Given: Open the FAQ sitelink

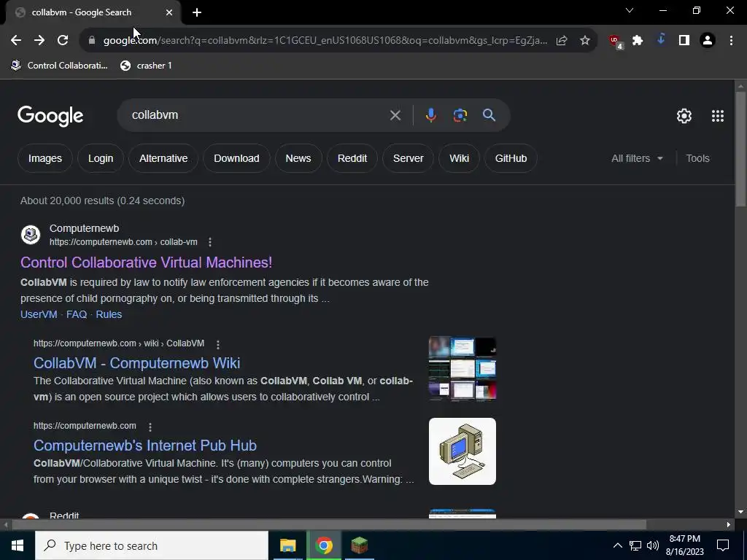Looking at the screenshot, I should [76, 314].
